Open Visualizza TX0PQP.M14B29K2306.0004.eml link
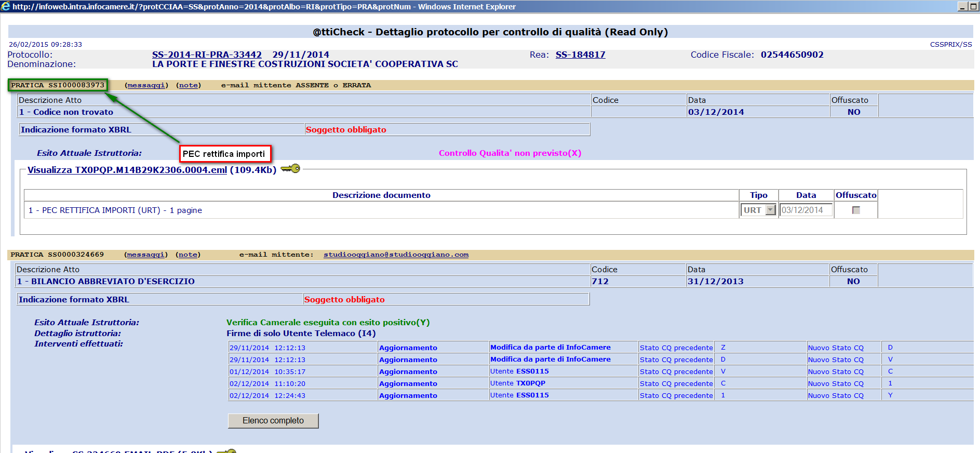 pos(127,170)
